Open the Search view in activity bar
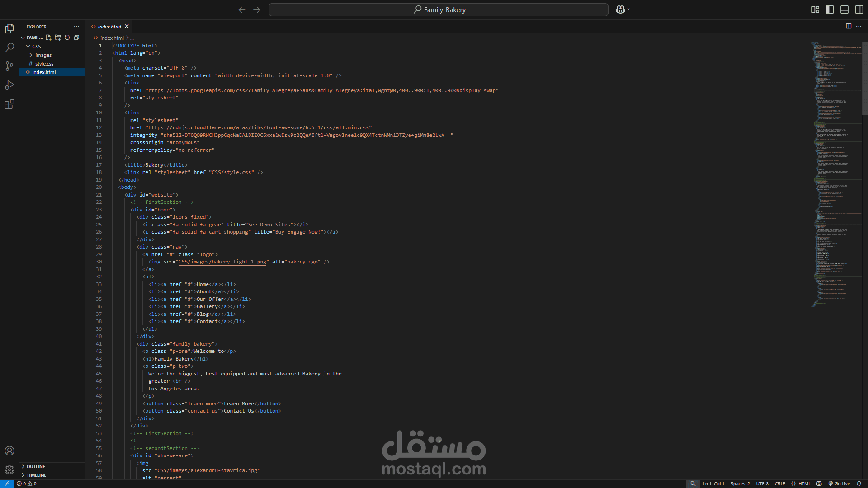This screenshot has height=488, width=868. click(x=9, y=47)
